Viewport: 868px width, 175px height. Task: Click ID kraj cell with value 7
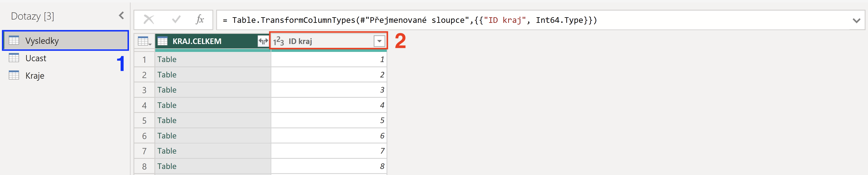(x=329, y=151)
